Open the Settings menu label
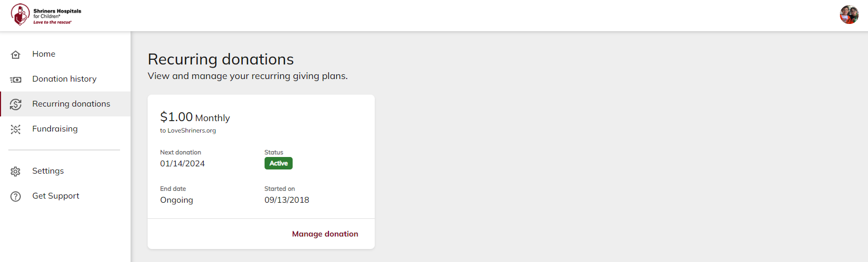 pos(48,171)
